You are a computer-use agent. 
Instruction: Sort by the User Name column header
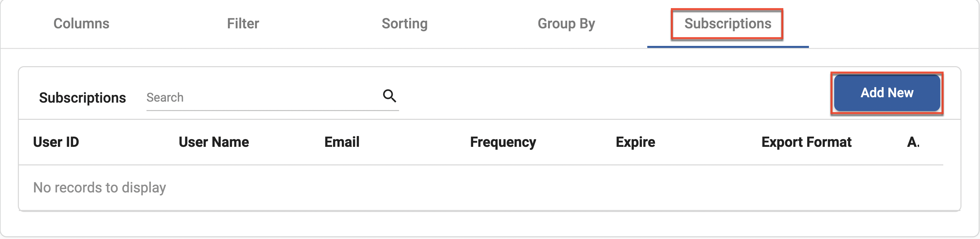214,142
